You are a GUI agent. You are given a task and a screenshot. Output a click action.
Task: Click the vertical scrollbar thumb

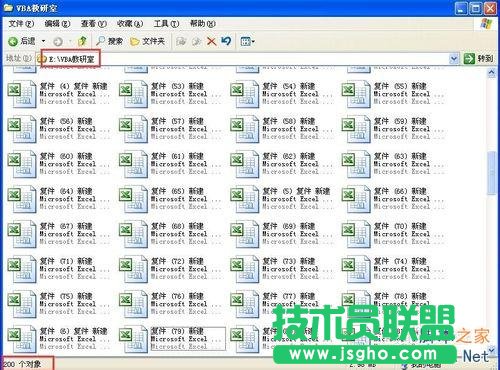(492, 172)
